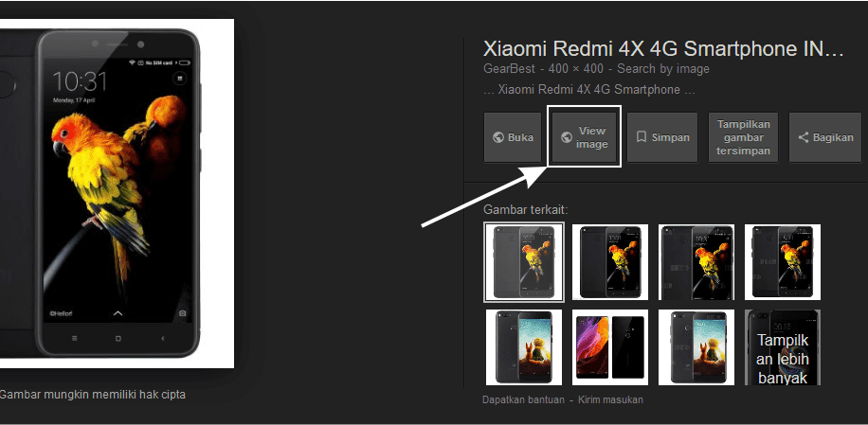868x425 pixels.
Task: Click Tampilkan gambar tersimpan button
Action: (744, 137)
